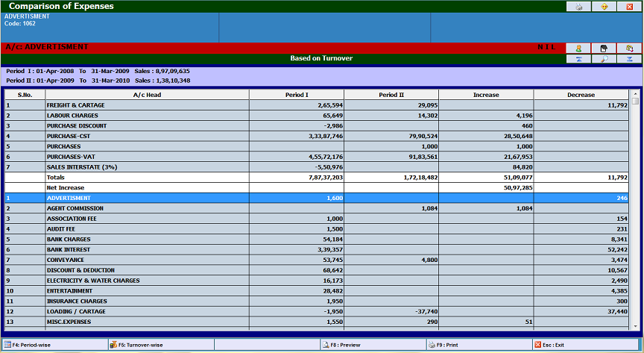Viewport: 644px width, 353px height.
Task: Open search with the magnifier icon
Action: point(604,59)
